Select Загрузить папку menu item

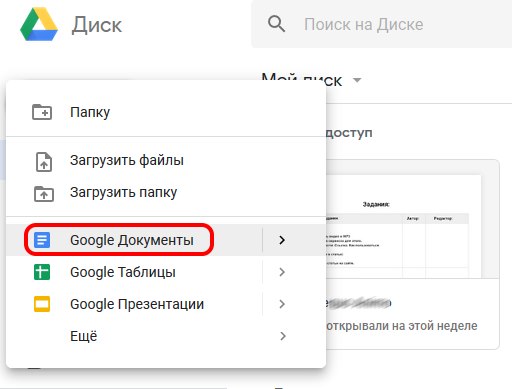pos(166,192)
